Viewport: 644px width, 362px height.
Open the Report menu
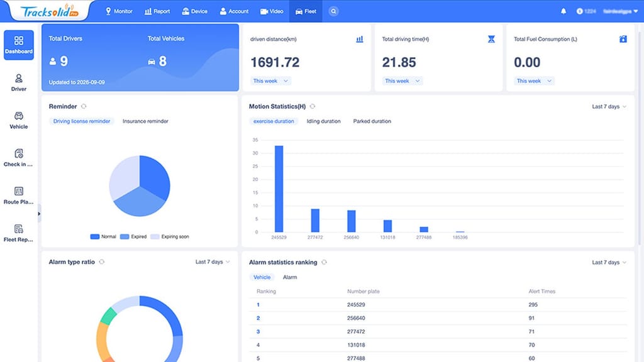pyautogui.click(x=157, y=11)
